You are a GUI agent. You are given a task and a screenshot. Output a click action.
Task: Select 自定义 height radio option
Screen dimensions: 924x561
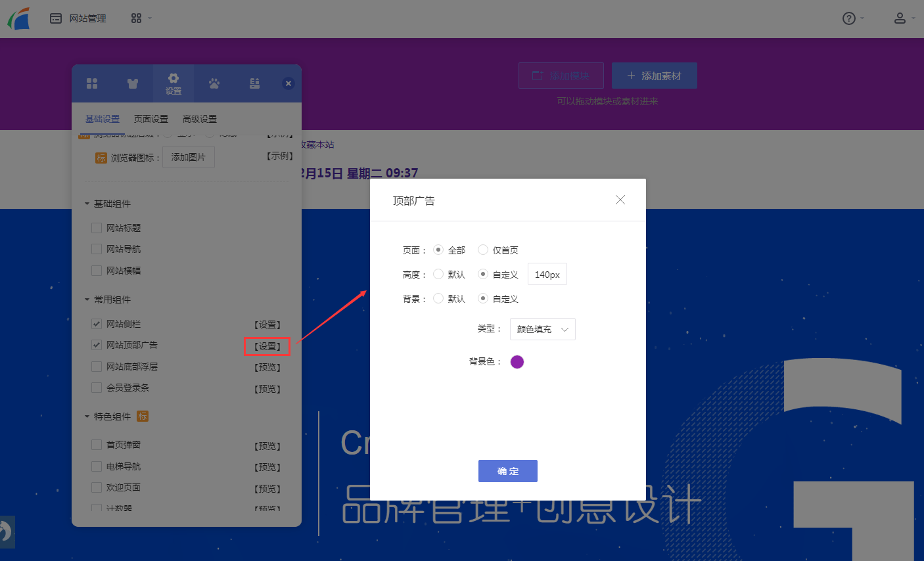click(x=483, y=274)
